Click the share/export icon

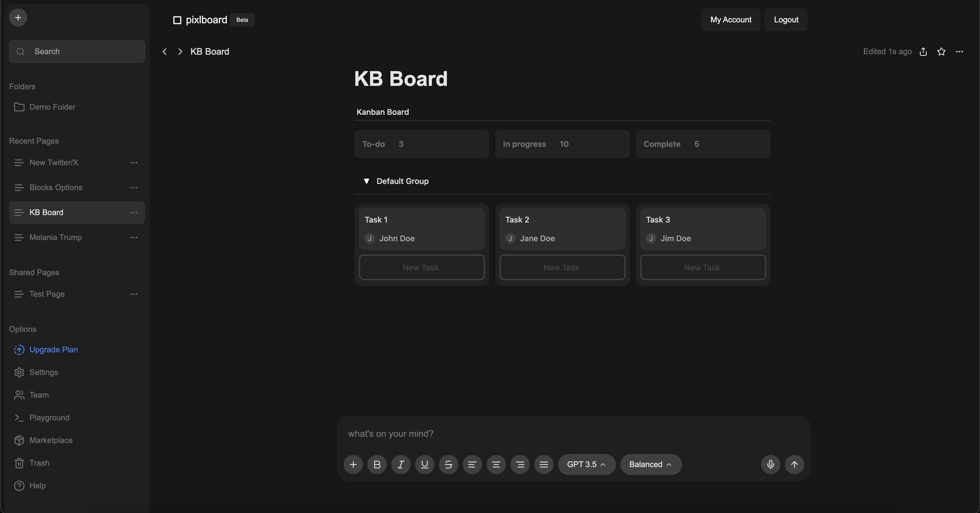[x=923, y=52]
